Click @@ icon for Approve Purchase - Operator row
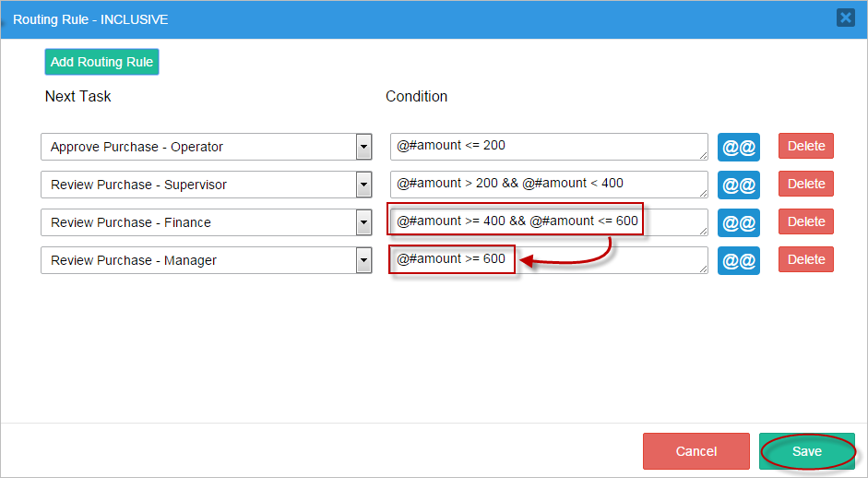This screenshot has width=868, height=478. click(738, 147)
